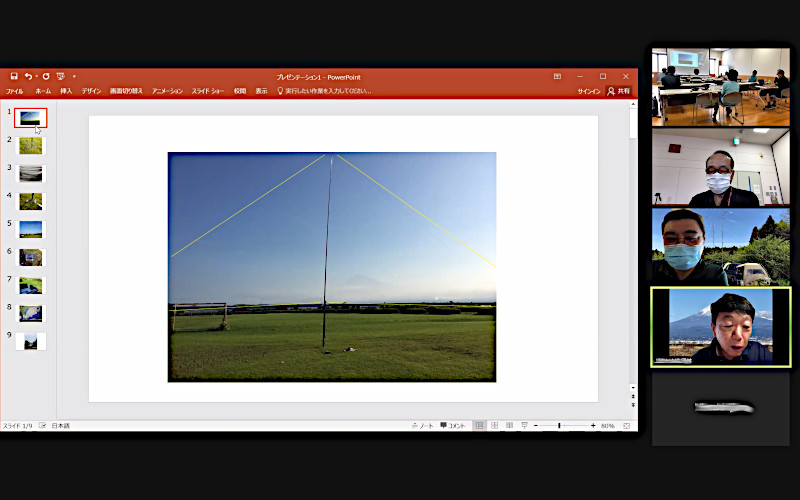800x500 pixels.
Task: Click the 80% zoom level
Action: click(608, 426)
